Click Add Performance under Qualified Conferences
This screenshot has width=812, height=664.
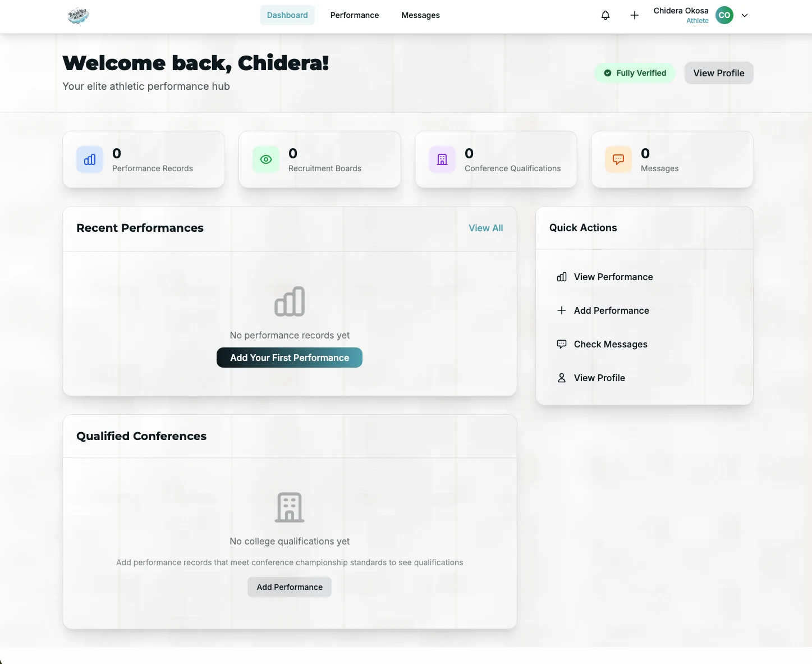pos(290,587)
